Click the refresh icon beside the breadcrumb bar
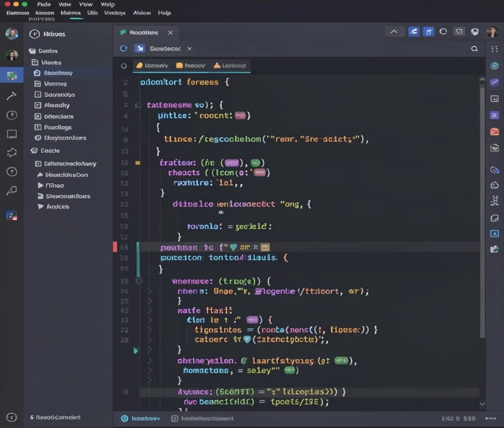Screen dimensions: 504x428 tap(123, 49)
